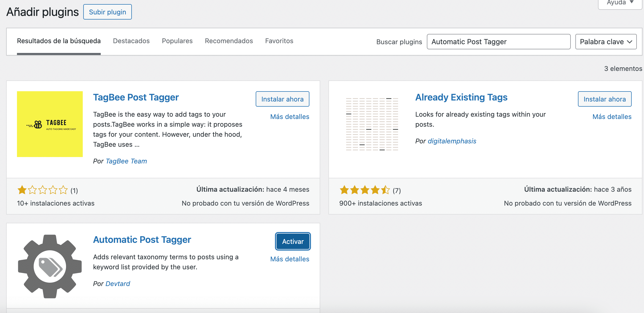
Task: Switch to the Destacados tab
Action: click(x=131, y=41)
